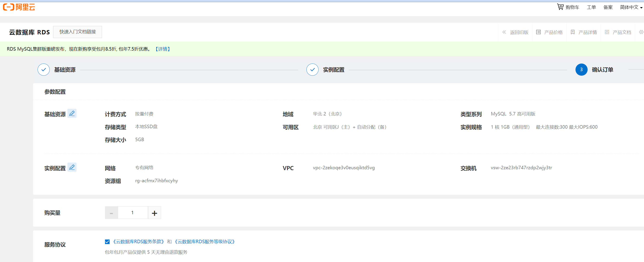644x262 pixels.
Task: Decrease purchase quantity with minus button
Action: pyautogui.click(x=112, y=213)
